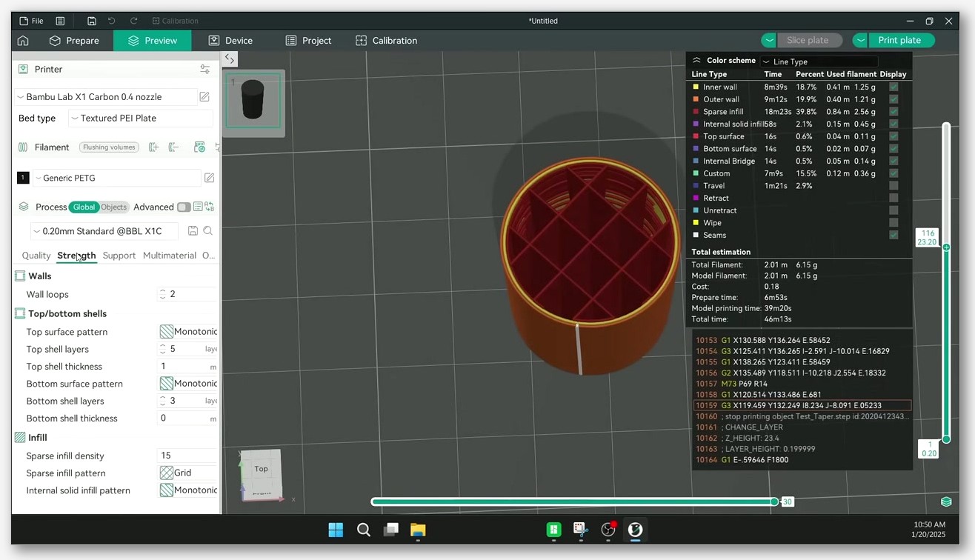Save the 0.20mm Standard process preset

(x=193, y=231)
